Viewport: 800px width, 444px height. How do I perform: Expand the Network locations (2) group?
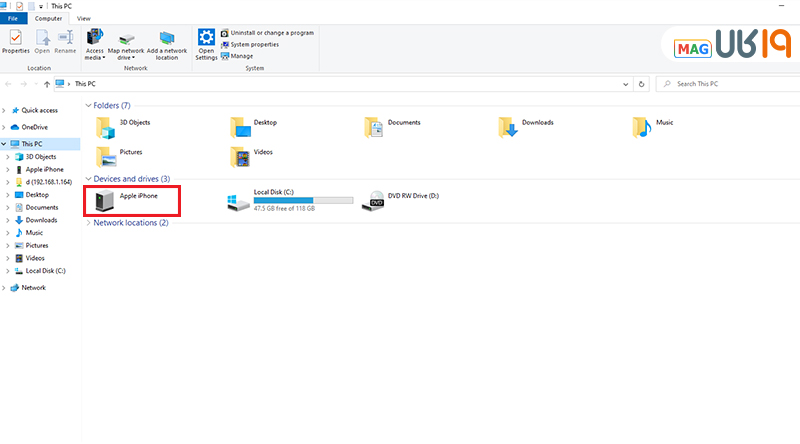tap(89, 223)
